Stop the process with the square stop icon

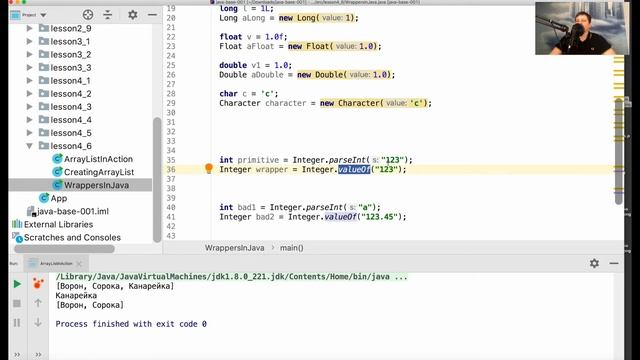tap(17, 303)
